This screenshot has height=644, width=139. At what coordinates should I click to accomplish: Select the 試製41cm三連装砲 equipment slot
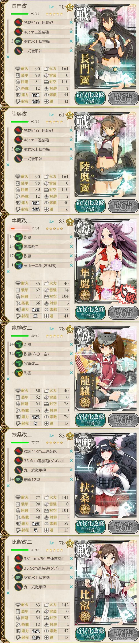42,451
